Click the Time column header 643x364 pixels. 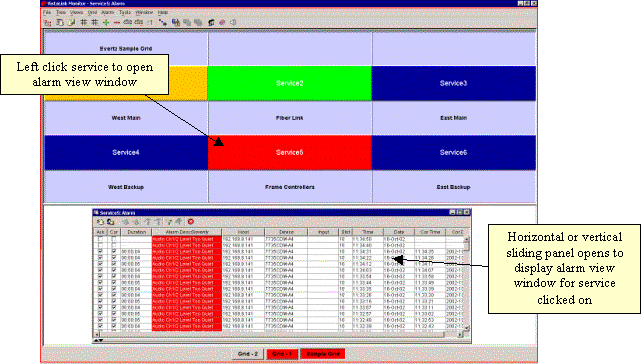[x=368, y=232]
